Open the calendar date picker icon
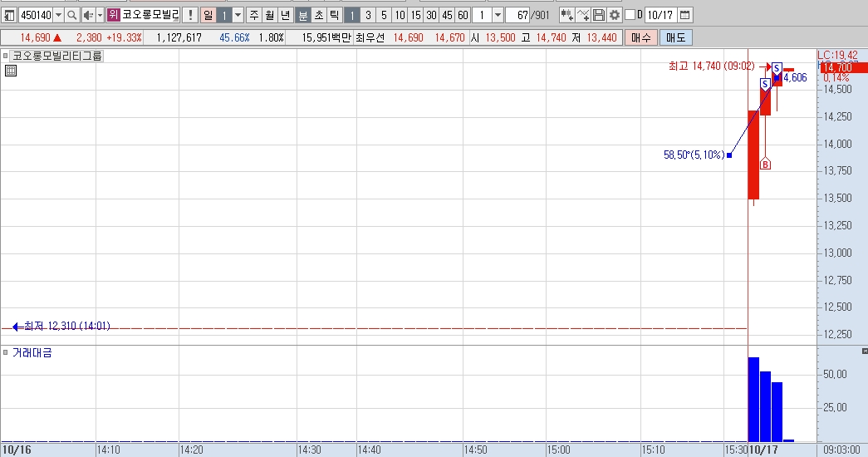The width and height of the screenshot is (868, 457). pos(684,15)
